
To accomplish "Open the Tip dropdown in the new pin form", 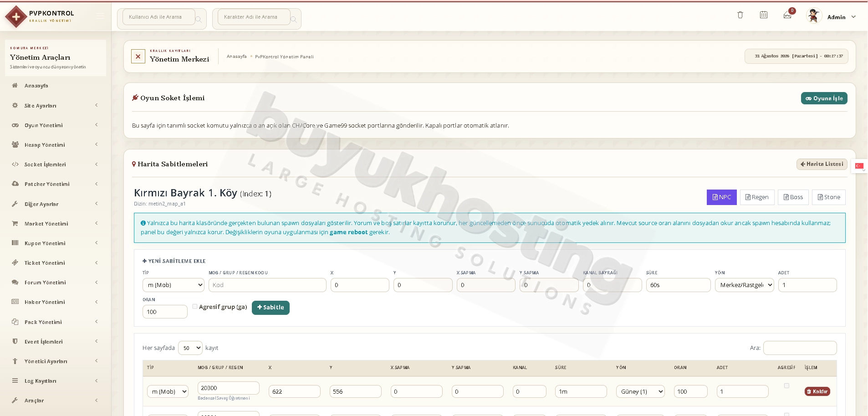I will tap(174, 285).
